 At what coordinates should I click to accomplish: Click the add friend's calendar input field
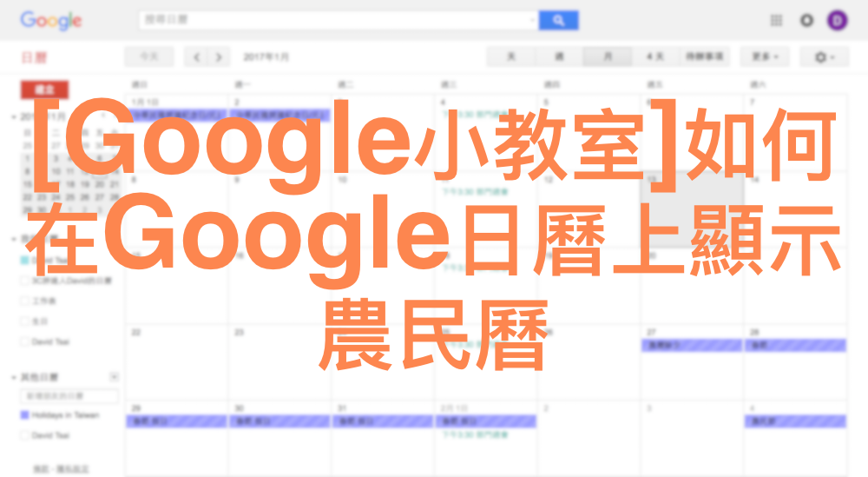click(69, 396)
